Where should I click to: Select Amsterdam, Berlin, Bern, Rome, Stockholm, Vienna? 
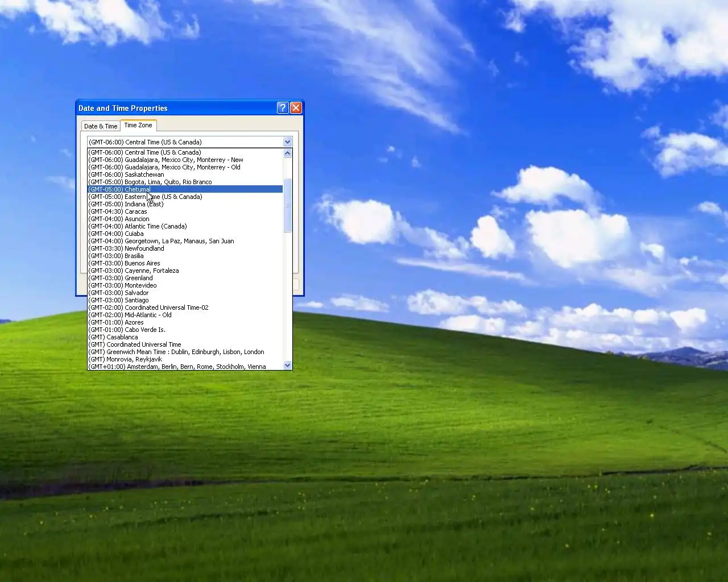(x=185, y=367)
